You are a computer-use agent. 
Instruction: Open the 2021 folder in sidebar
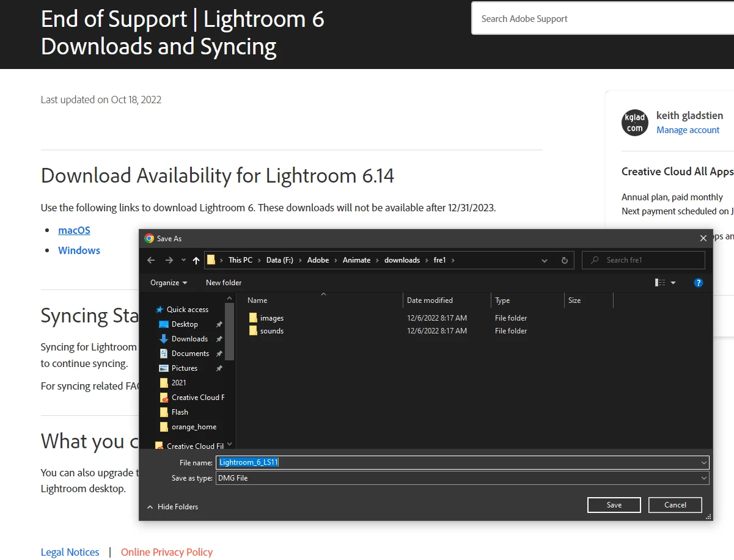click(173, 383)
